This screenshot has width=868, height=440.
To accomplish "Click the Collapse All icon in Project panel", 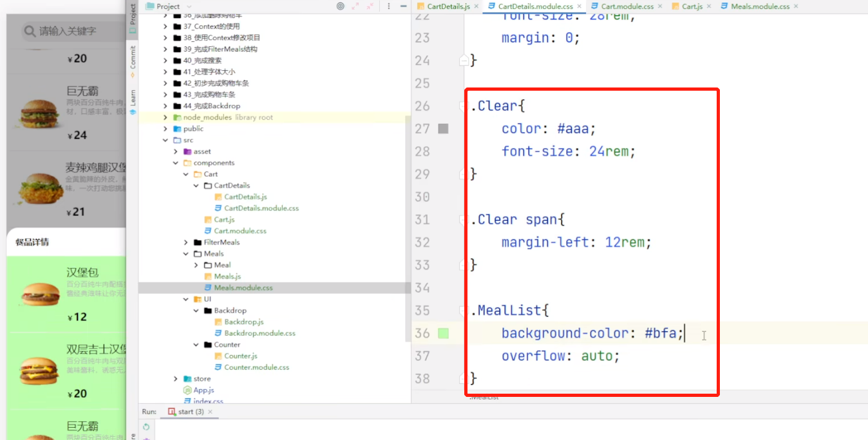I will pos(372,6).
